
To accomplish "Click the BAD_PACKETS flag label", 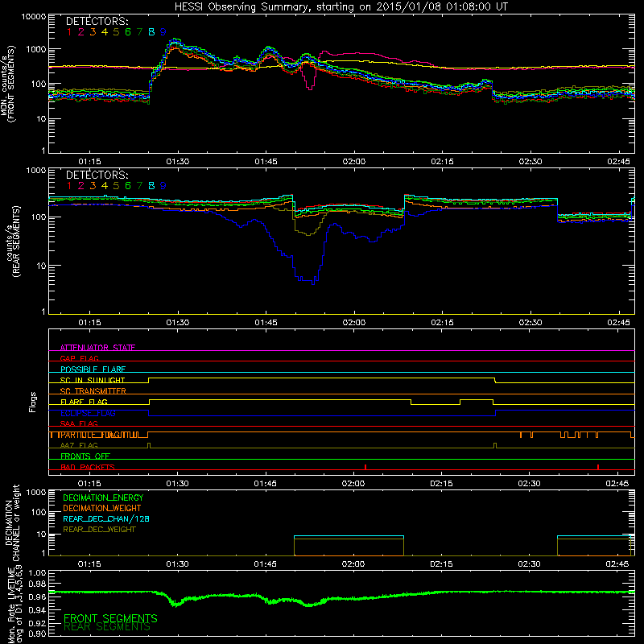I will [88, 467].
